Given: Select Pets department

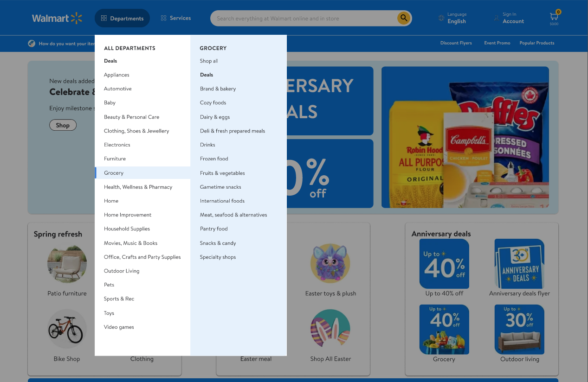Looking at the screenshot, I should 109,285.
